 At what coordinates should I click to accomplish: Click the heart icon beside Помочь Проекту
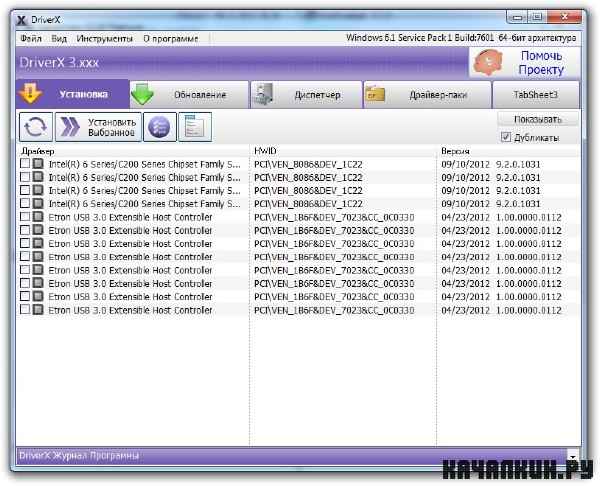[x=489, y=62]
